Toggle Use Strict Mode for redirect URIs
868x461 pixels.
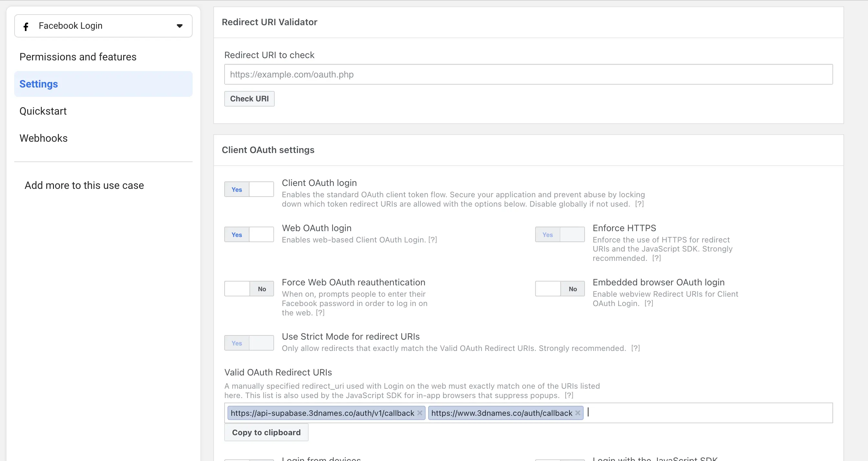(x=249, y=343)
